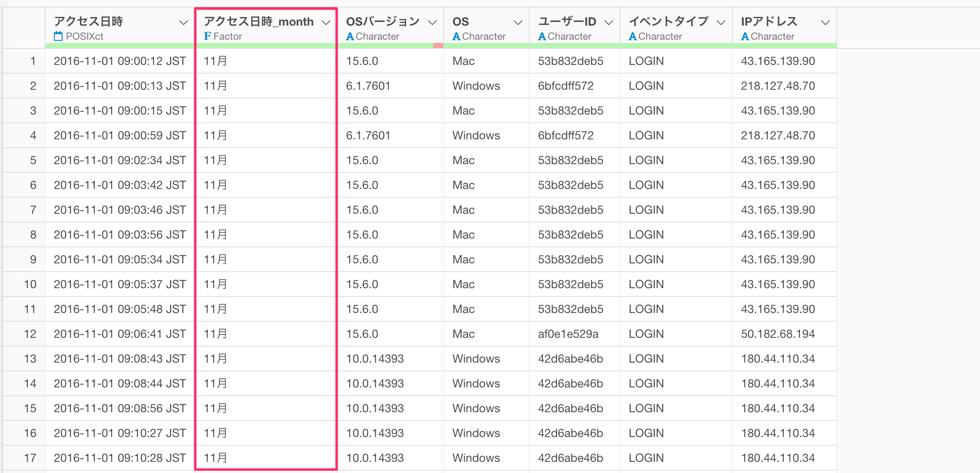Image resolution: width=980 pixels, height=473 pixels.
Task: Click the green summary bar under アクセス日時
Action: [120, 45]
